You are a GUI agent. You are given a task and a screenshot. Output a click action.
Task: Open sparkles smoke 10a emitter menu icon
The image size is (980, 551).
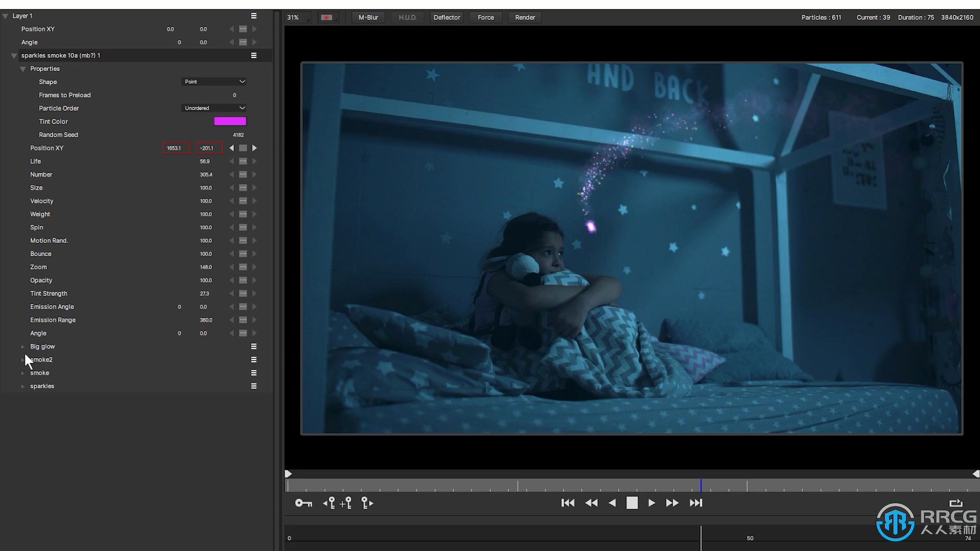tap(254, 56)
